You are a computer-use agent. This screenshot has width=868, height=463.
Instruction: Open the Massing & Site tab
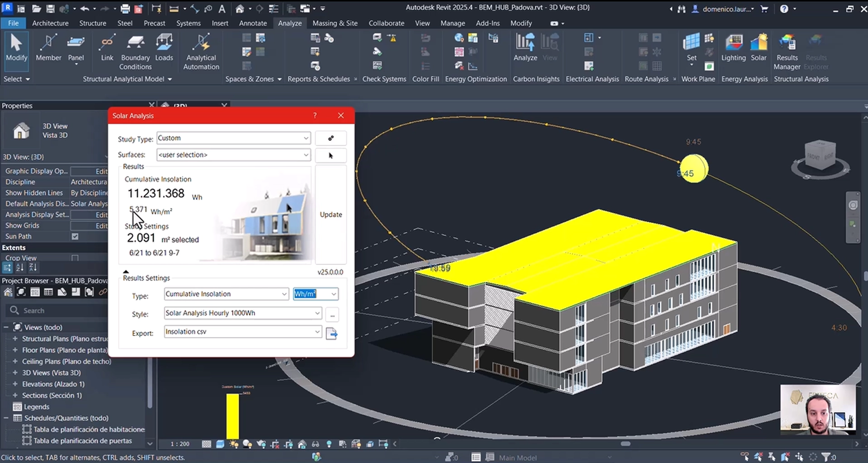point(335,23)
